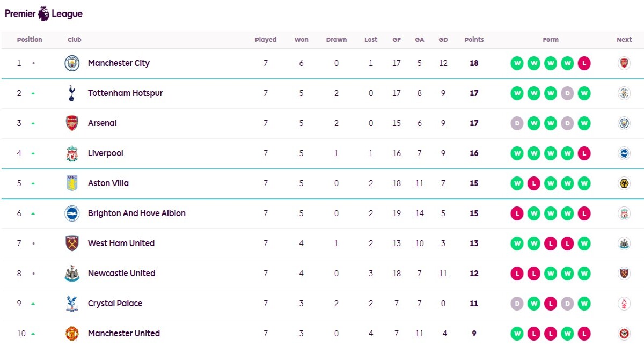Select the Arsenal club badge
Screen dimensions: 644x347
pos(72,123)
